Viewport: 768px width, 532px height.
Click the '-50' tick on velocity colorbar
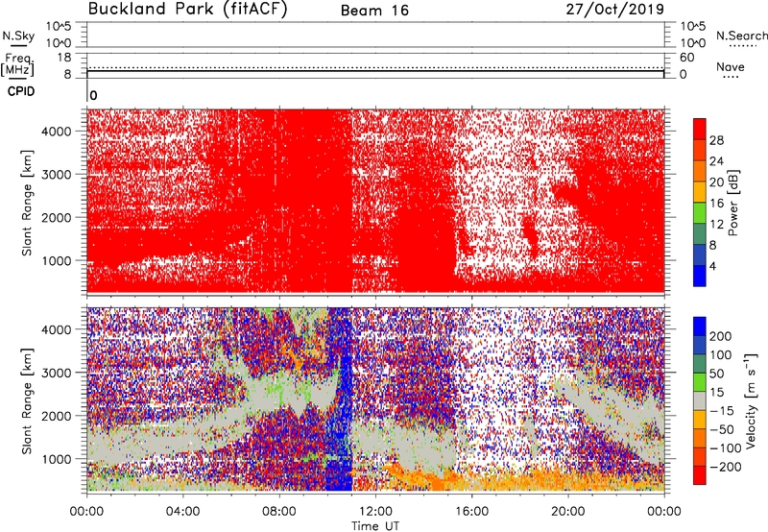click(x=722, y=429)
